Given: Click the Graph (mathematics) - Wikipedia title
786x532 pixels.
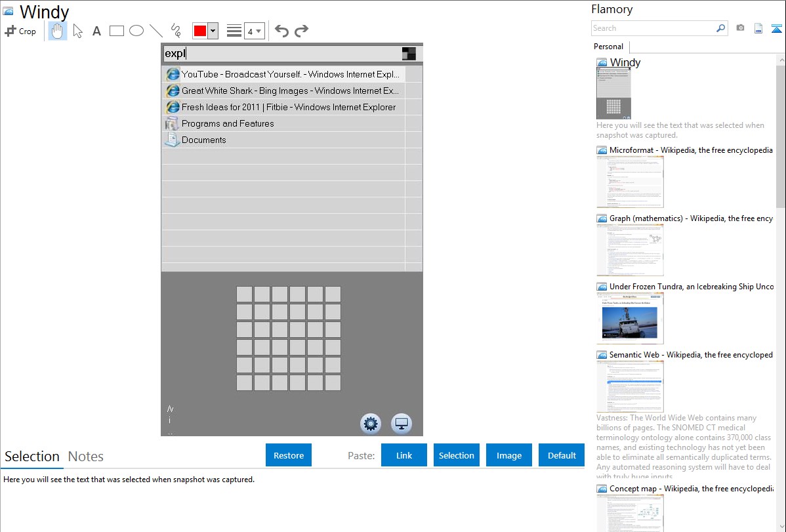Looking at the screenshot, I should [691, 218].
